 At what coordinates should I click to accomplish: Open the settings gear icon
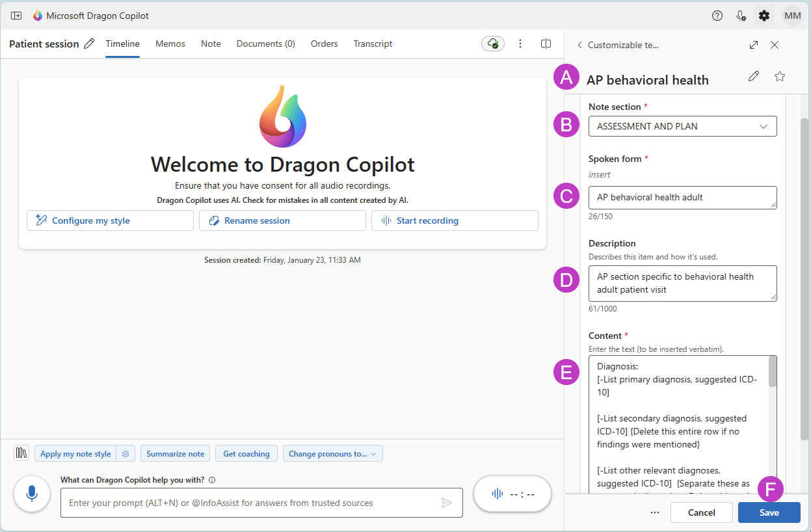pos(764,16)
